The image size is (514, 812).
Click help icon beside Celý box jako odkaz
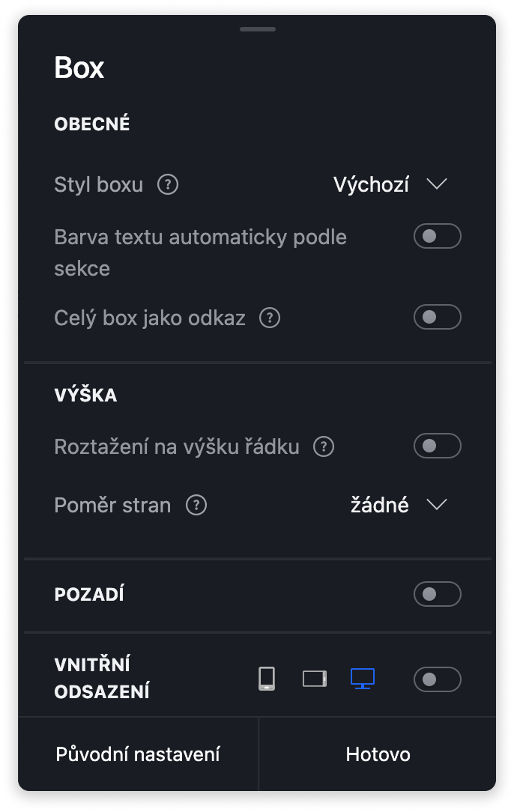click(270, 318)
